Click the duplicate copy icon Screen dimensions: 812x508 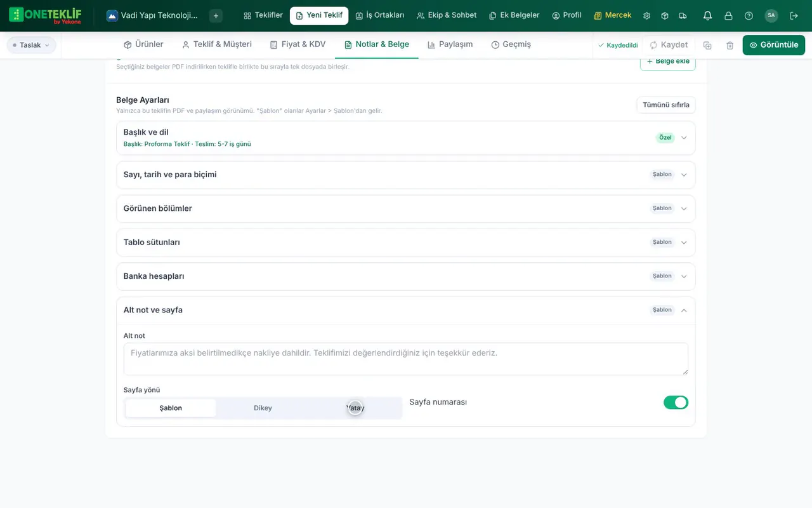(707, 45)
